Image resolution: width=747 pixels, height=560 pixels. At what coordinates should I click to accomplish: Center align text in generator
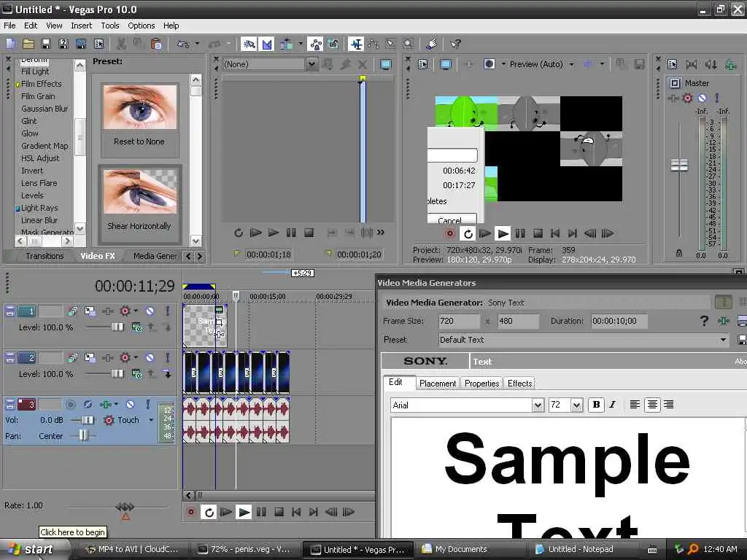click(652, 405)
